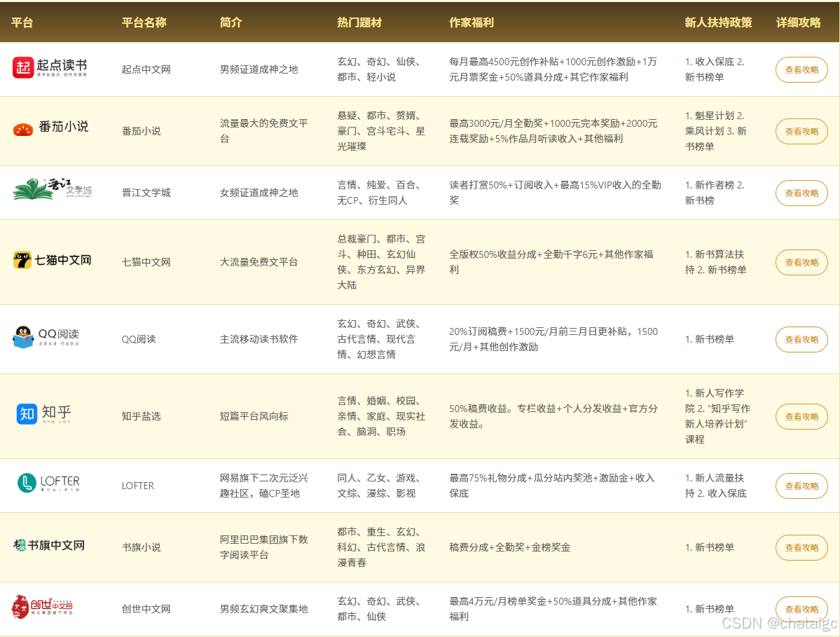Click the 新人扶持政策 column header

coord(718,22)
